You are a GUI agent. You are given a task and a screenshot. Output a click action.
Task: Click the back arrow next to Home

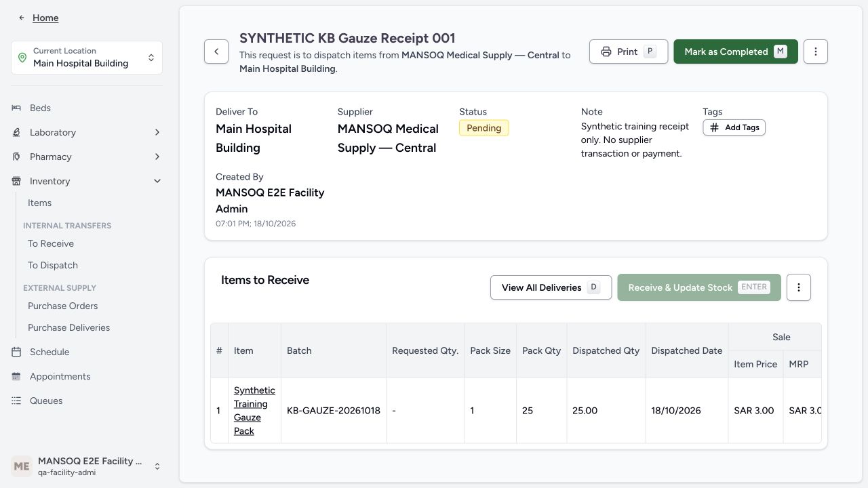pos(22,18)
